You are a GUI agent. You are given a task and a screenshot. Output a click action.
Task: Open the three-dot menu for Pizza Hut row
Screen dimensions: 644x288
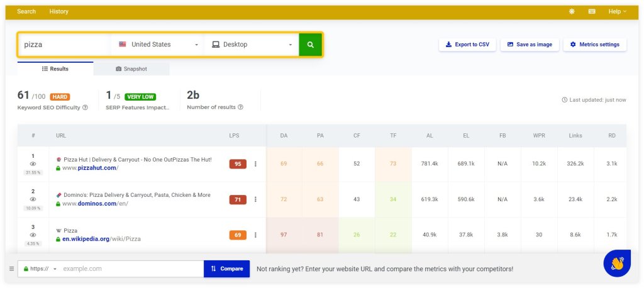click(255, 164)
